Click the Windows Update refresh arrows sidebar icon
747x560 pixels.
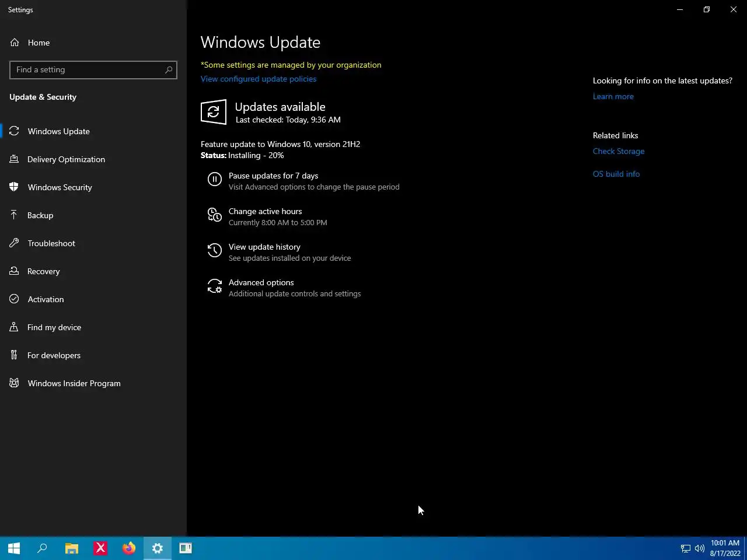[14, 131]
